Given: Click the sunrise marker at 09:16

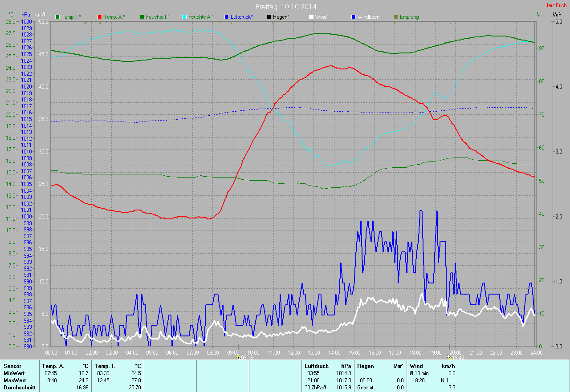Looking at the screenshot, I should coord(239,357).
